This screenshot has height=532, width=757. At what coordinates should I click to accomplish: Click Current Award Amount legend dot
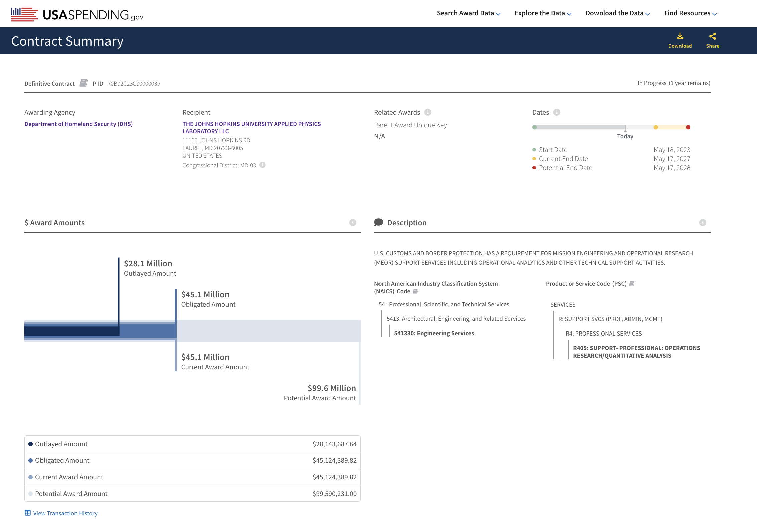coord(30,477)
